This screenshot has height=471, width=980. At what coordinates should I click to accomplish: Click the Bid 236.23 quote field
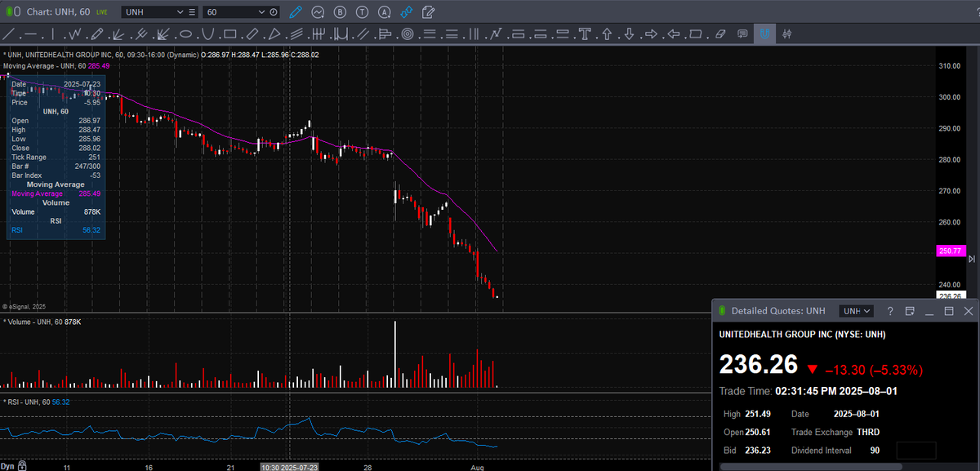tap(748, 451)
